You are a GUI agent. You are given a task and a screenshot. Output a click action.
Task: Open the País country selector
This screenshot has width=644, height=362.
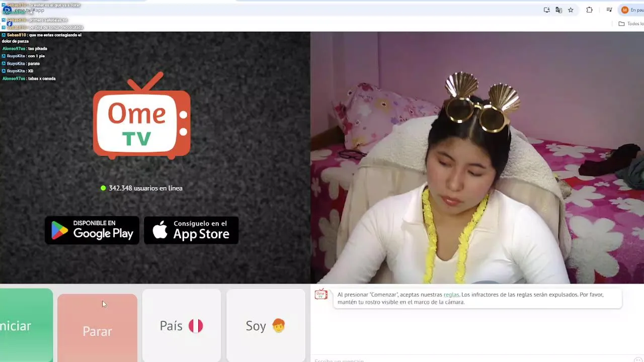(x=181, y=325)
